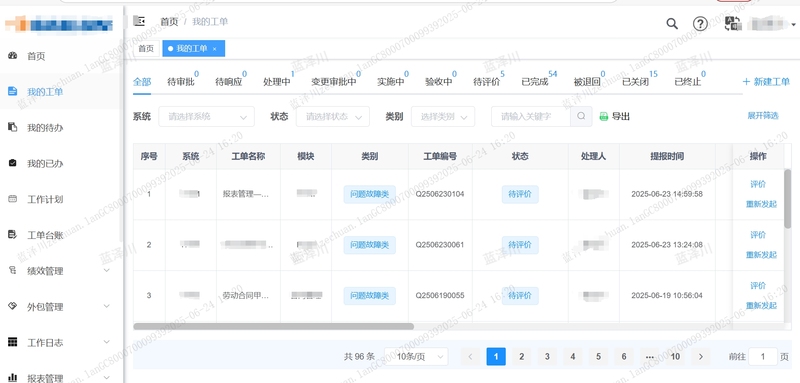Click the tag icon beside 外包管理
Viewport: 800px width, 383px height.
[x=13, y=307]
